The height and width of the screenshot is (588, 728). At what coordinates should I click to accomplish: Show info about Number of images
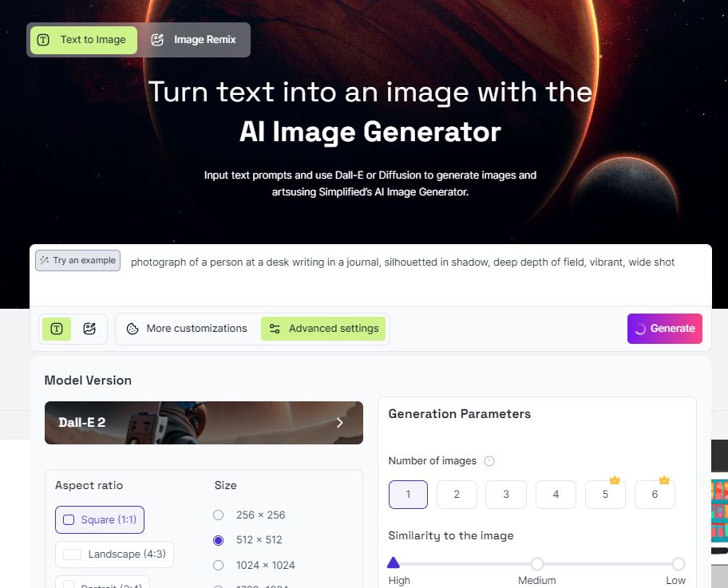click(x=489, y=461)
